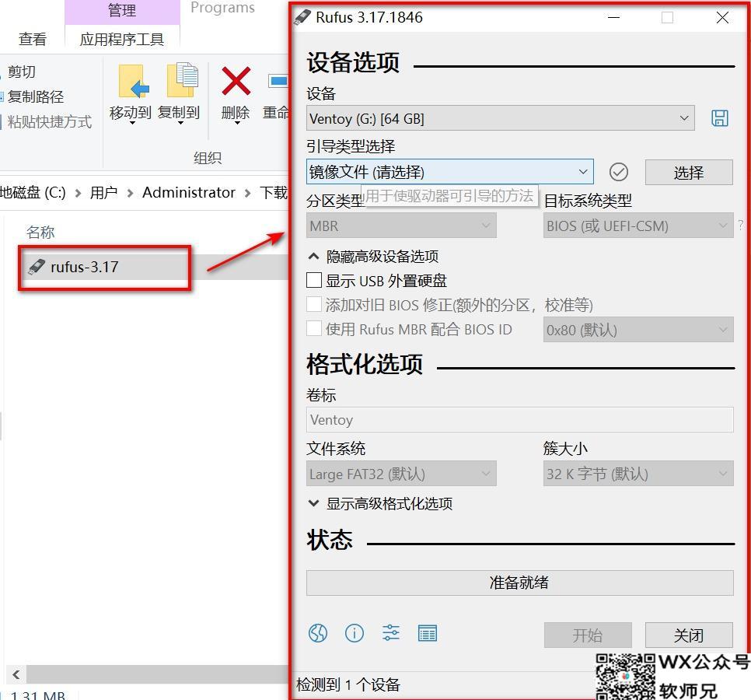The height and width of the screenshot is (700, 751).
Task: Click the chevron after 用户 breadcrumb
Action: tap(130, 193)
